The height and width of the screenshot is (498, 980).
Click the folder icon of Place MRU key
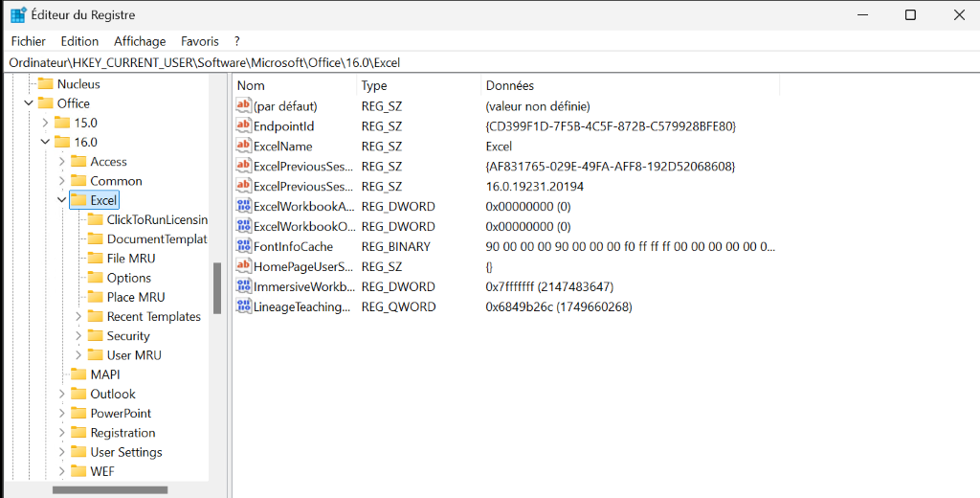96,297
